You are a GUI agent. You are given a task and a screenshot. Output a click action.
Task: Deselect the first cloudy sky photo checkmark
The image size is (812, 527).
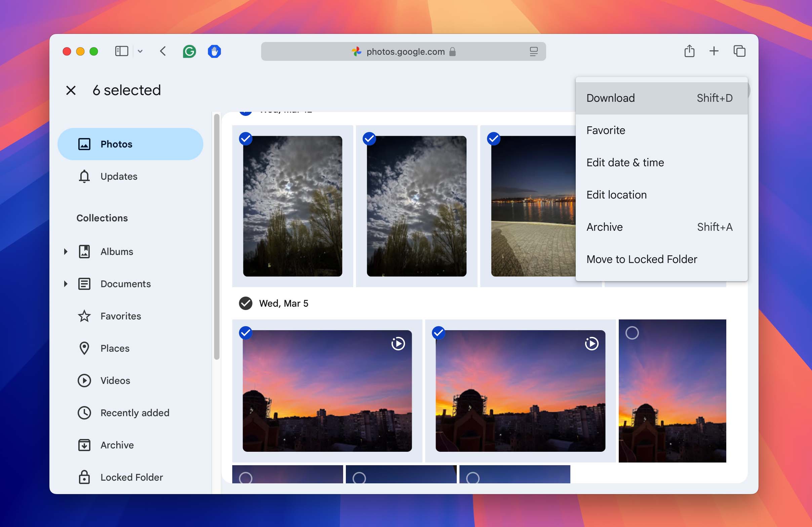pyautogui.click(x=245, y=139)
